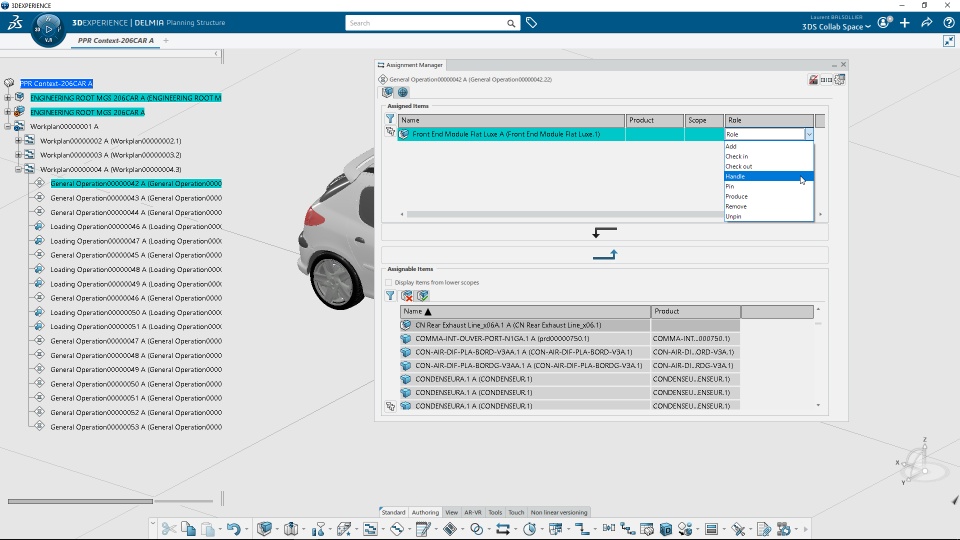The image size is (960, 540).
Task: Open the Share arrow icon in top bar
Action: point(927,22)
